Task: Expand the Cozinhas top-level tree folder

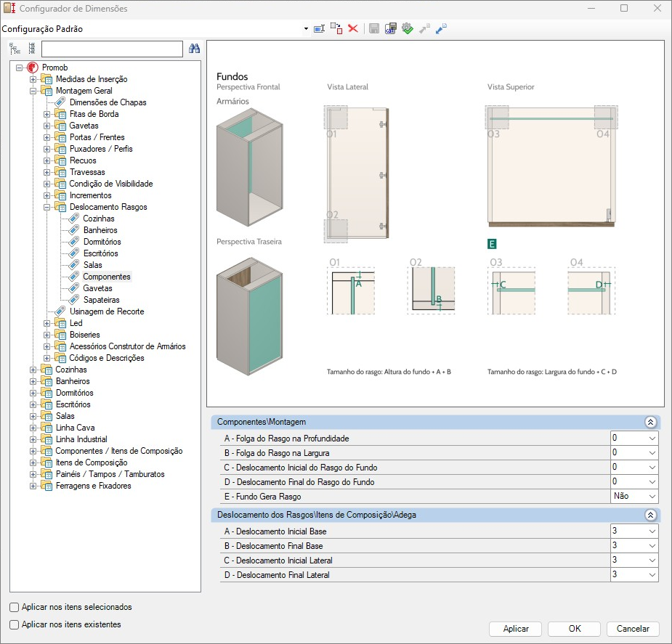Action: (x=33, y=370)
